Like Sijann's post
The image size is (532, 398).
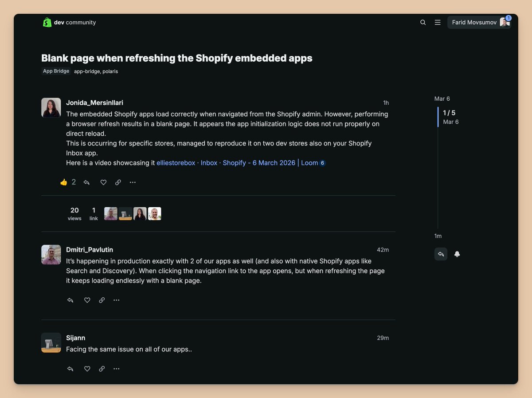pyautogui.click(x=87, y=369)
